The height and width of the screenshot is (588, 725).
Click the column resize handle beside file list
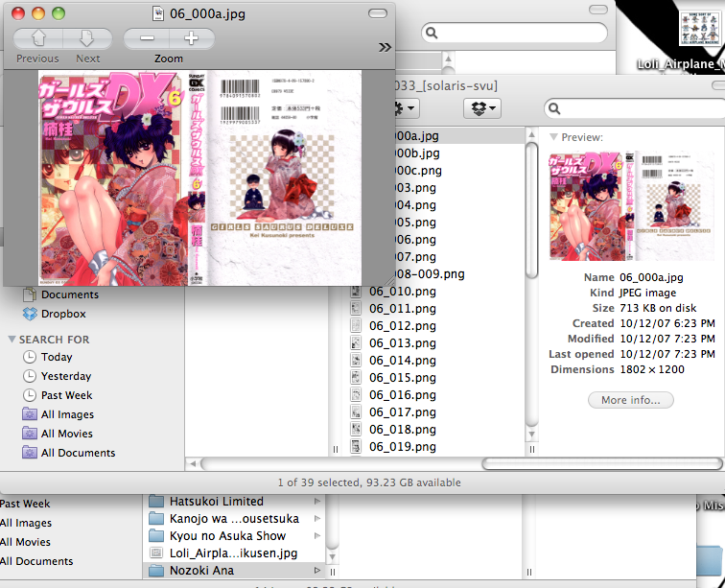[531, 449]
